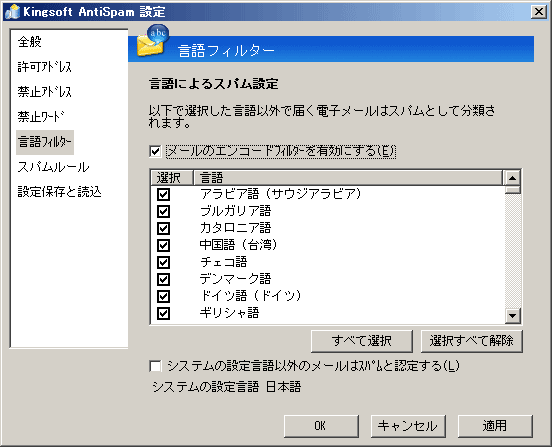Select the カタロニア語 row text
This screenshot has height=447, width=552.
236,228
